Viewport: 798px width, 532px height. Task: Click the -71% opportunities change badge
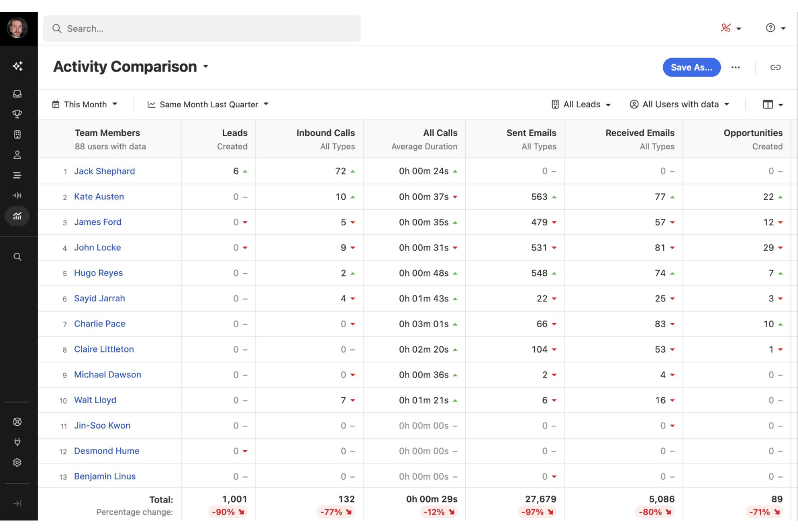(765, 512)
